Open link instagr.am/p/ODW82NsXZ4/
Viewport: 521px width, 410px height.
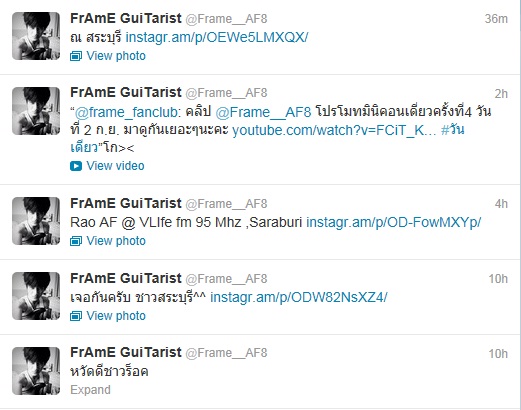(299, 297)
